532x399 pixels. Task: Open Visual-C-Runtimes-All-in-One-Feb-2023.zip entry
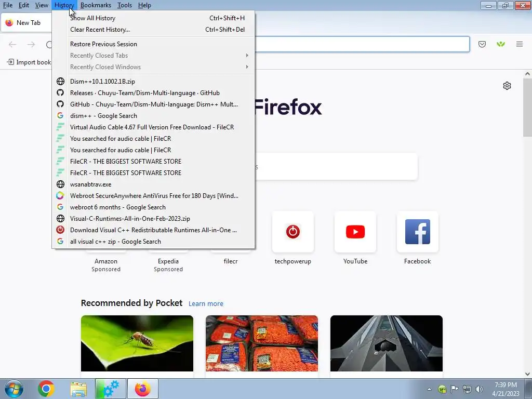153,219
